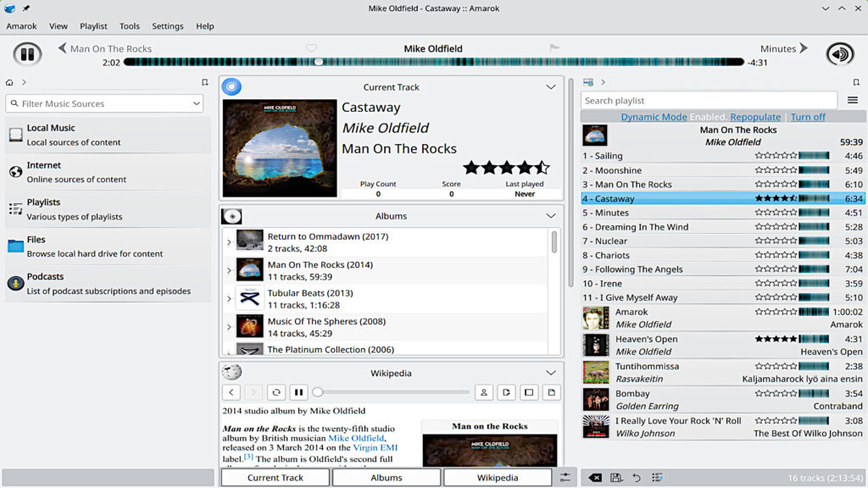Open the Playlist menu
The width and height of the screenshot is (868, 488).
click(x=93, y=26)
